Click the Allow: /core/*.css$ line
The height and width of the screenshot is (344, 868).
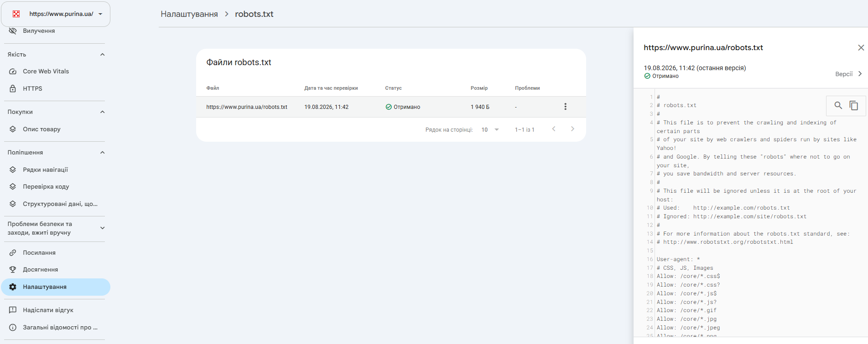(688, 276)
